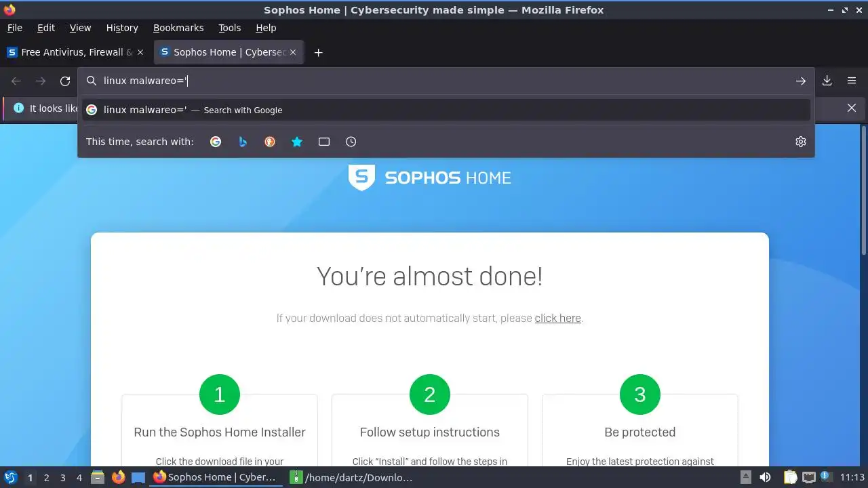The height and width of the screenshot is (488, 868).
Task: Click step 1 green circle
Action: click(x=220, y=394)
